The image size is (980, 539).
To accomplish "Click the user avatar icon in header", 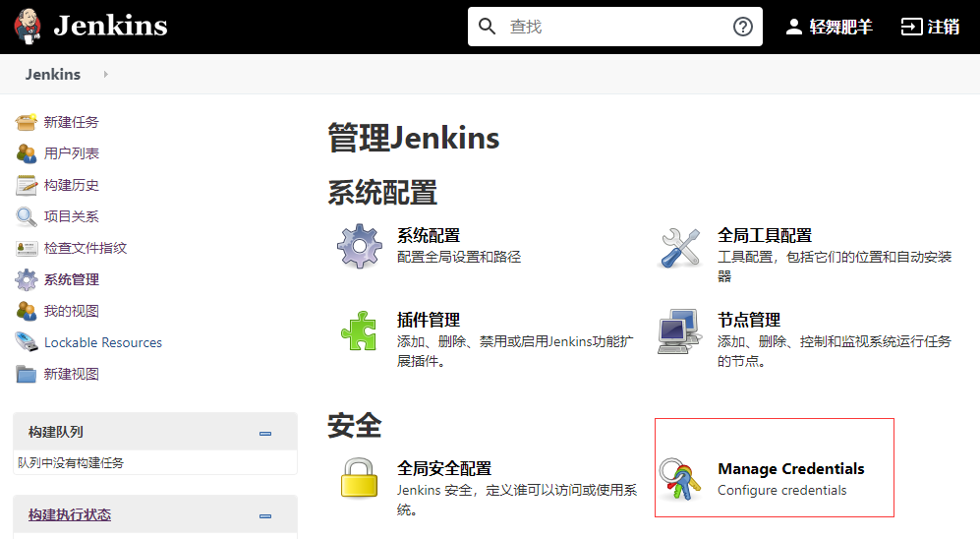I will point(794,27).
